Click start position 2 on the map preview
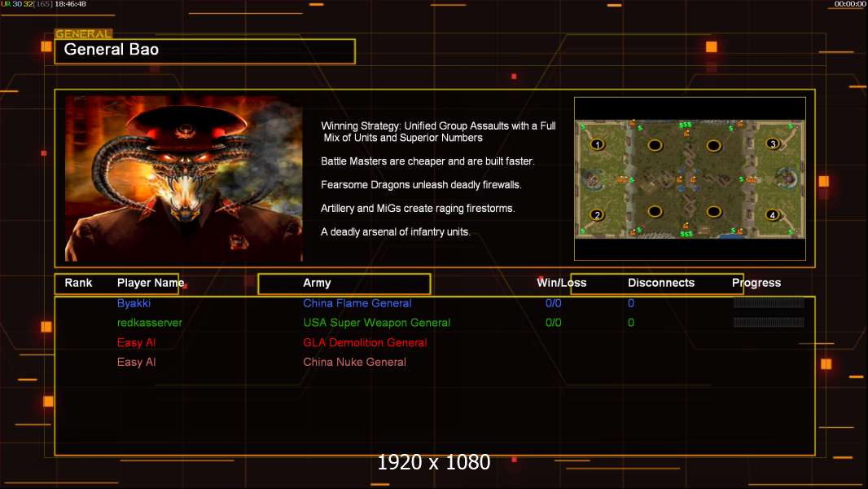 (597, 215)
